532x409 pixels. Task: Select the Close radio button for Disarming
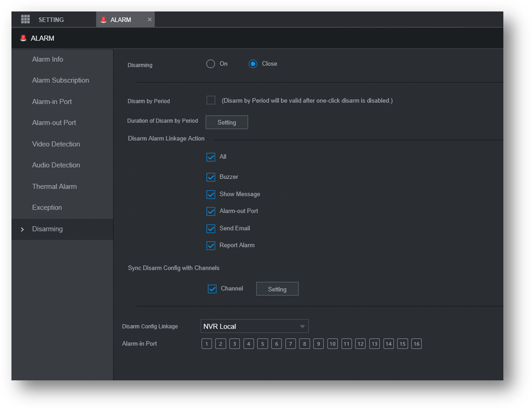253,64
